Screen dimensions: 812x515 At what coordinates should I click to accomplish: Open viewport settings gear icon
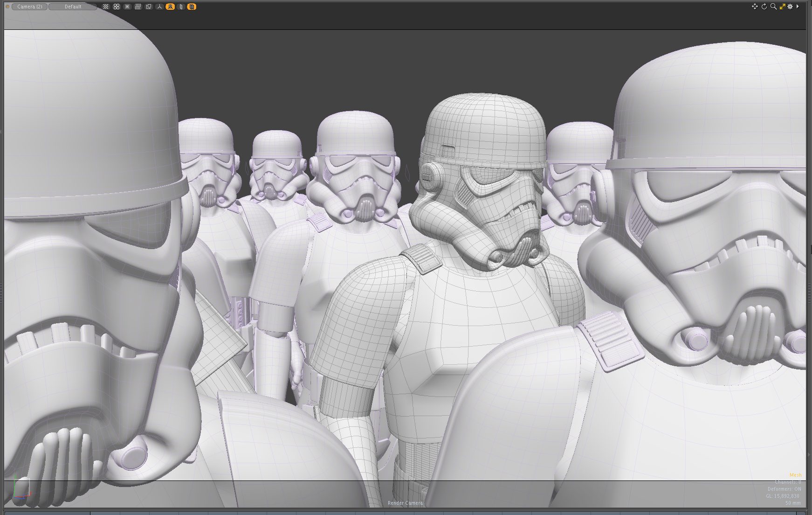click(x=790, y=7)
